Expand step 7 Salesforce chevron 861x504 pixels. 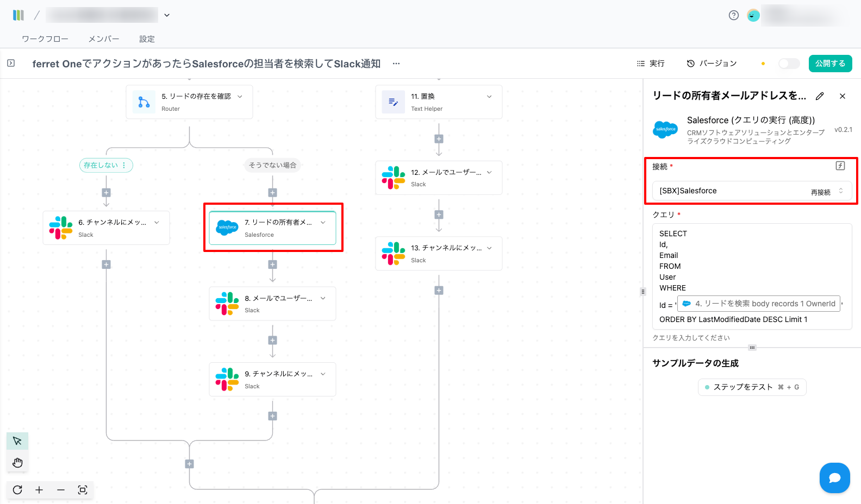(x=323, y=223)
